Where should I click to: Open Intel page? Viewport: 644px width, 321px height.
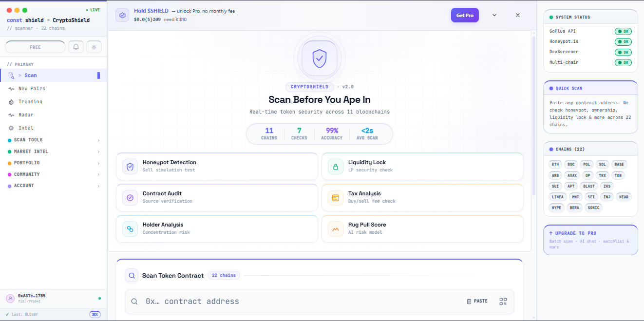tap(54, 128)
